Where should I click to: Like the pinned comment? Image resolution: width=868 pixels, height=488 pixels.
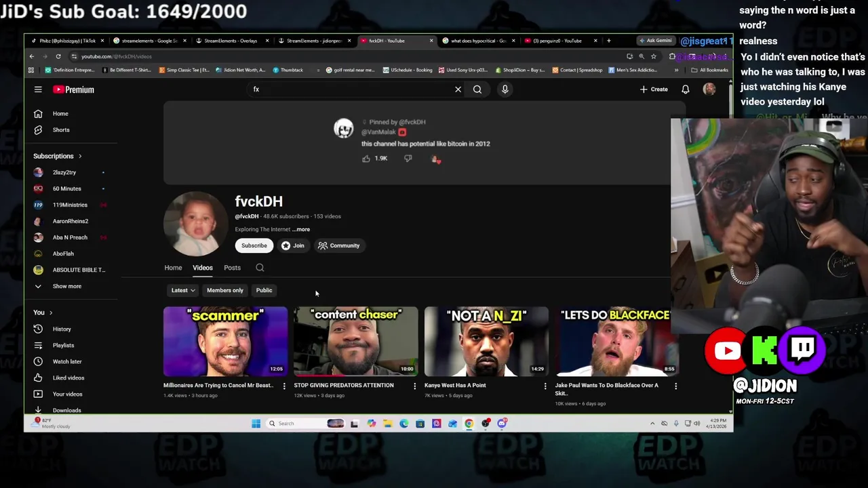tap(366, 159)
